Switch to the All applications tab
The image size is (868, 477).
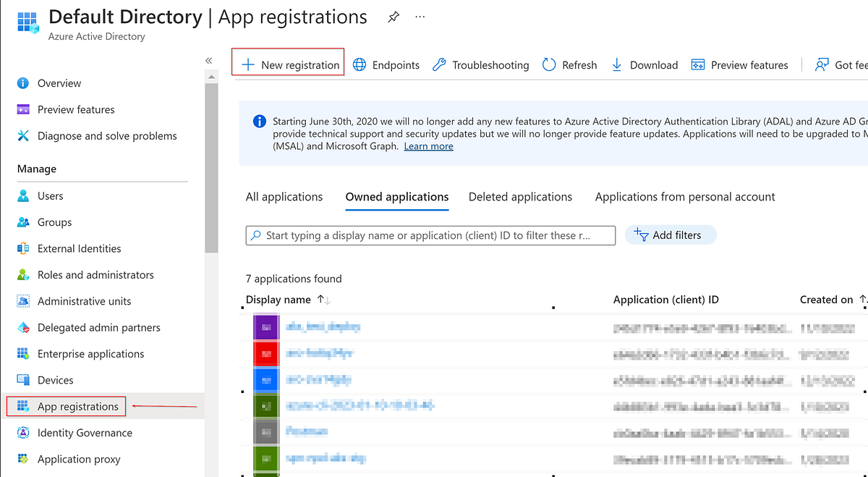[284, 196]
